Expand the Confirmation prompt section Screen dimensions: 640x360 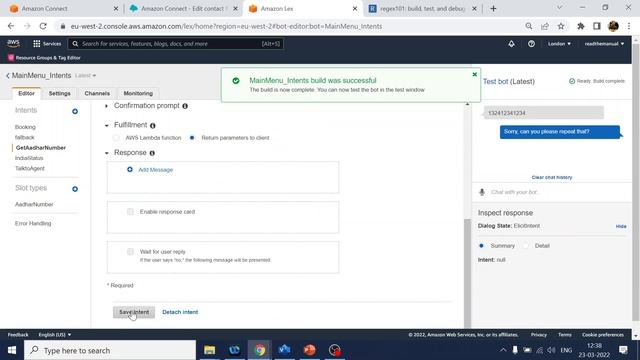click(107, 106)
